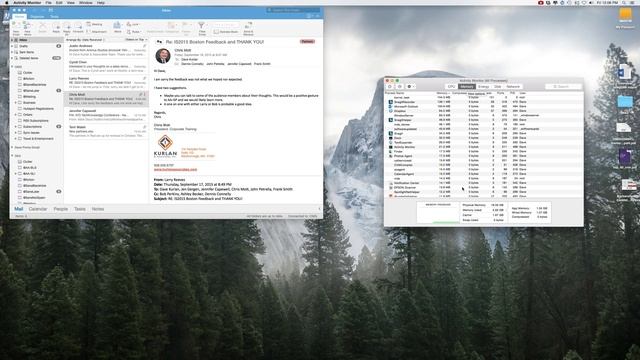
Task: Click the Address Book button in Outlook
Action: pyautogui.click(x=226, y=31)
